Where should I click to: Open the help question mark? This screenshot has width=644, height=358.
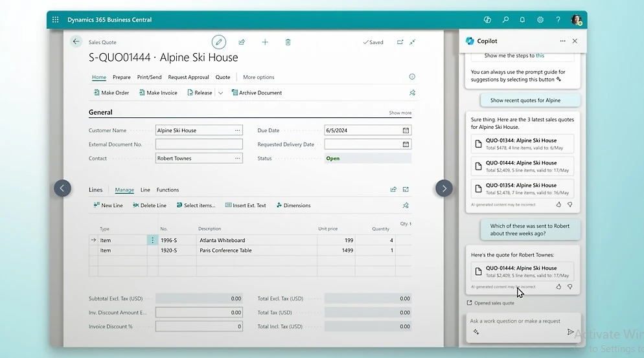pos(558,19)
